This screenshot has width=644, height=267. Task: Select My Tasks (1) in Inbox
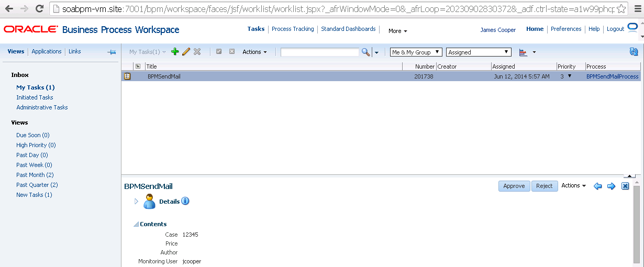pos(36,87)
